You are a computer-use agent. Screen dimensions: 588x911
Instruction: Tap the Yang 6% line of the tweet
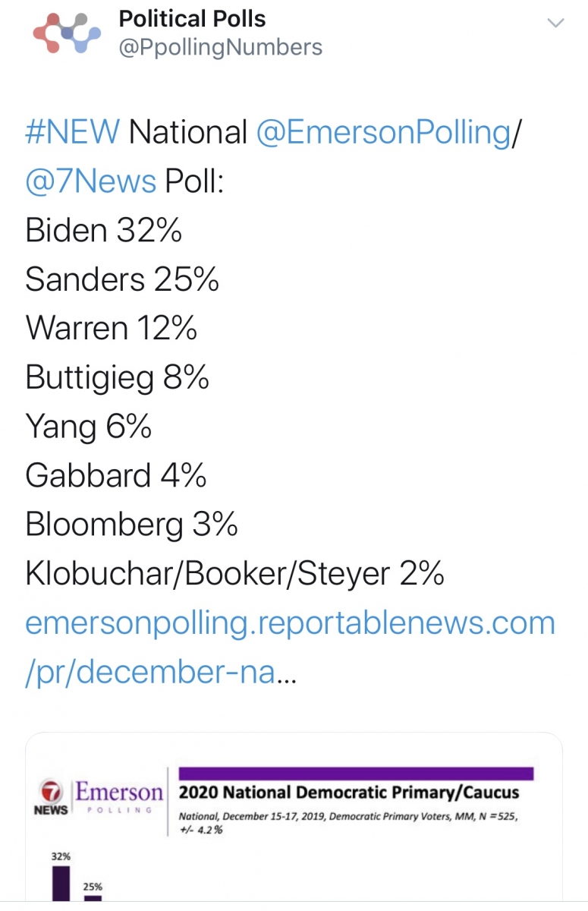(x=89, y=428)
